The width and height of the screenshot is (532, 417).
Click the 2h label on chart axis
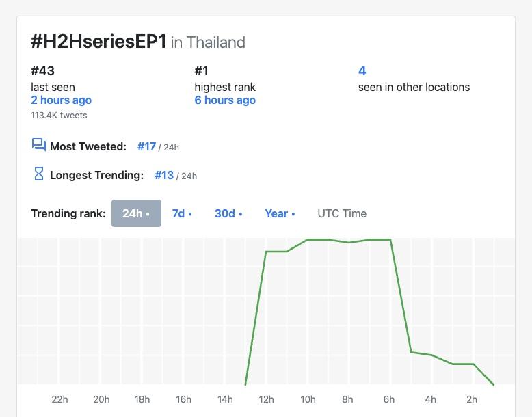point(472,399)
